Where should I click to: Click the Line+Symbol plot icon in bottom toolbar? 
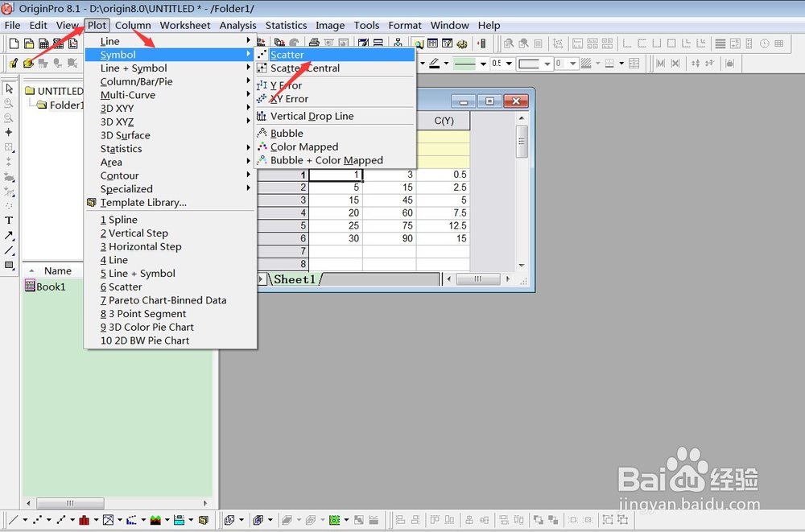point(61,520)
